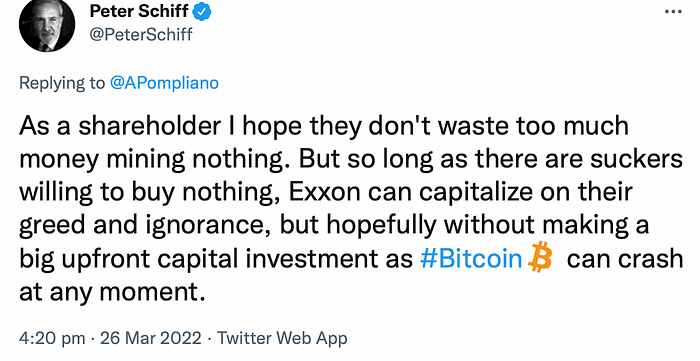Open the #Bitcoin hashtag link

tap(471, 258)
